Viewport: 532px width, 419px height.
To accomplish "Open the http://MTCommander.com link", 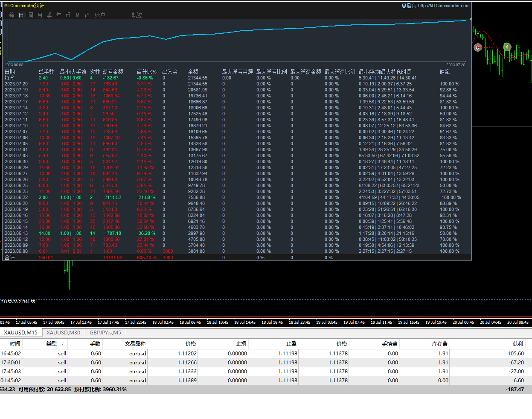I will pos(443,6).
